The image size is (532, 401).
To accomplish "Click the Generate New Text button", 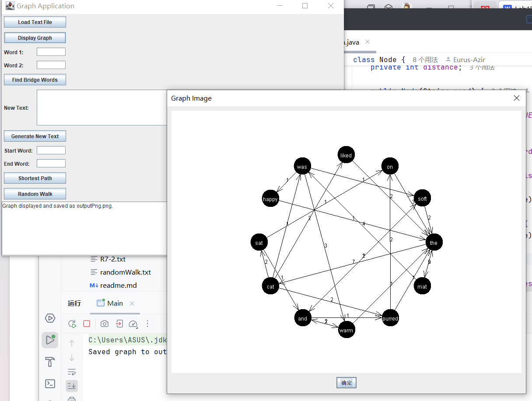I will (35, 136).
